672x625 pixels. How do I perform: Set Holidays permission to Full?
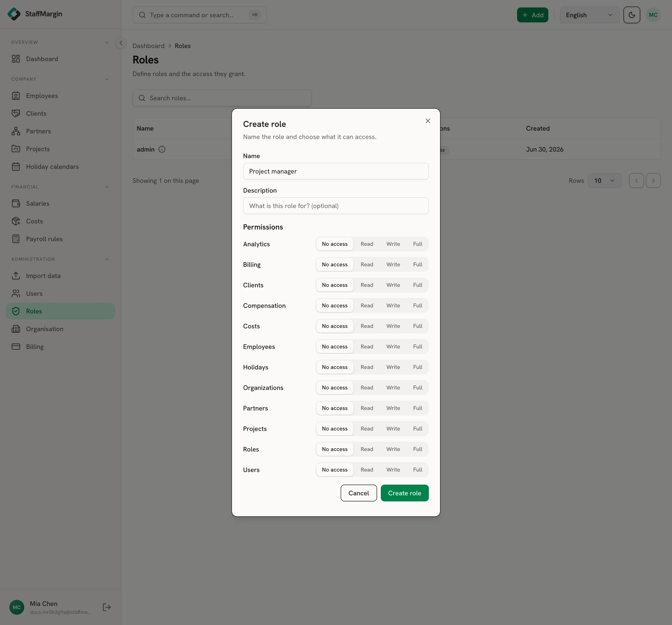point(417,367)
